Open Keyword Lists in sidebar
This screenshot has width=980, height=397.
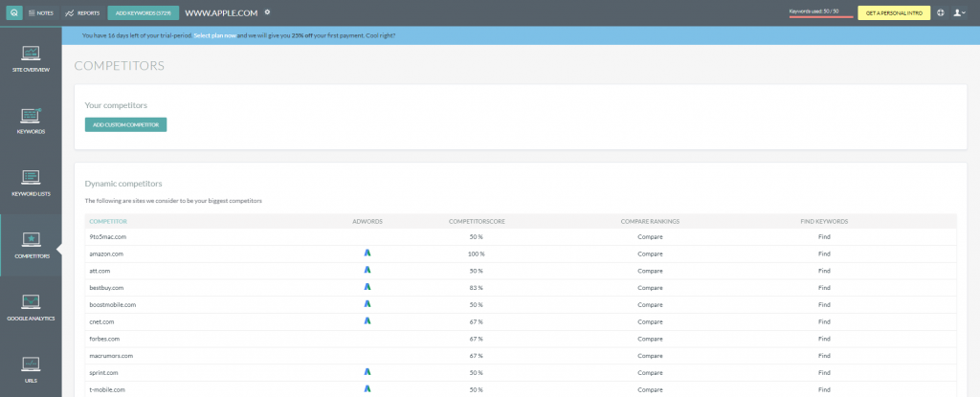pyautogui.click(x=31, y=183)
